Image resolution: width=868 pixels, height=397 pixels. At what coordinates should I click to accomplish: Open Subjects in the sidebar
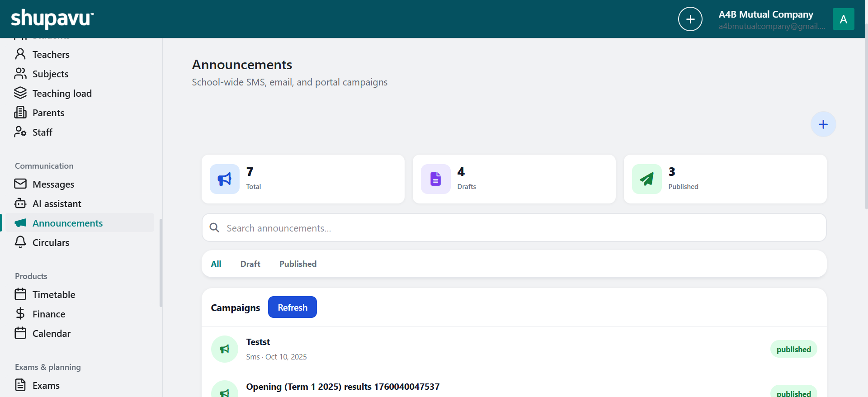click(x=51, y=74)
